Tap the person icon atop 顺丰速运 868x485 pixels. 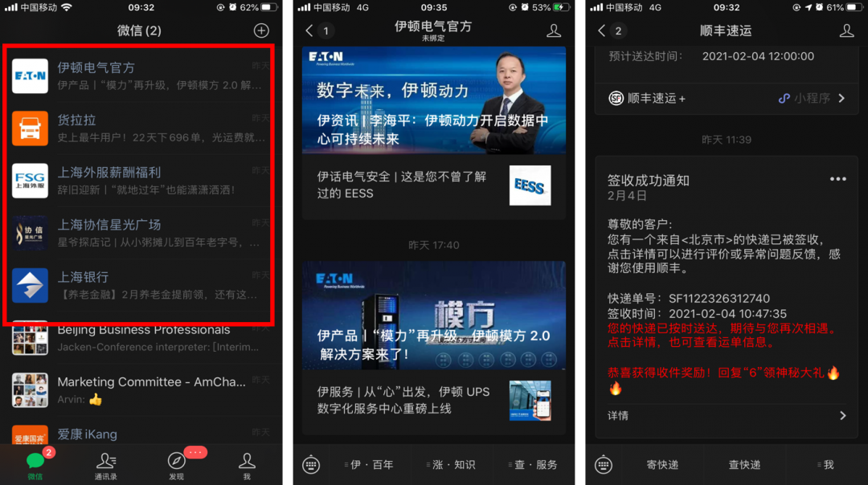[846, 31]
